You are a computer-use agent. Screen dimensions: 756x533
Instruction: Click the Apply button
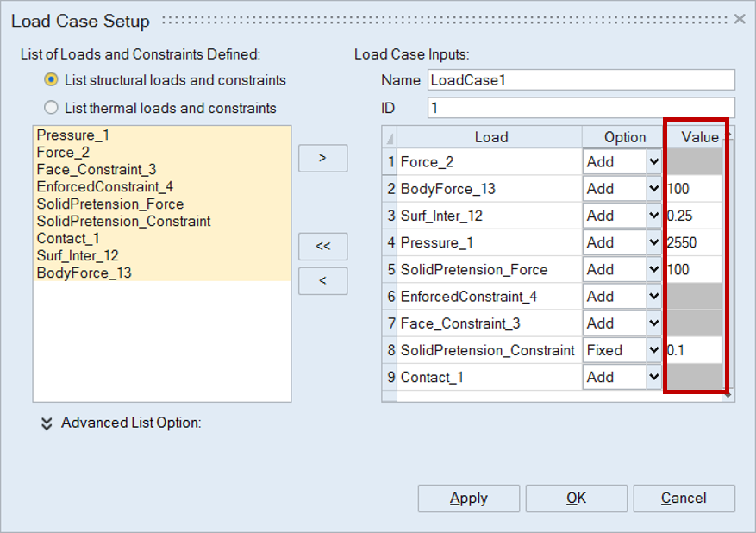click(468, 498)
